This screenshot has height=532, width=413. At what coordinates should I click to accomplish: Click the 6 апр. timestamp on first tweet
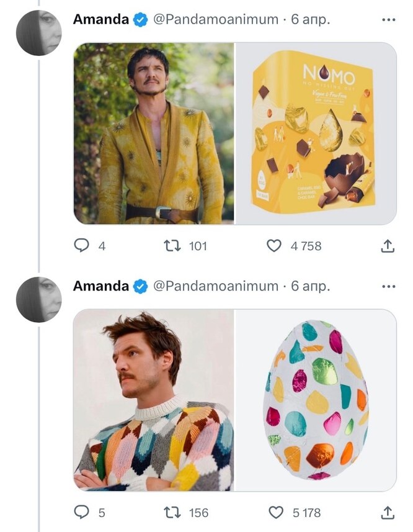pos(310,19)
